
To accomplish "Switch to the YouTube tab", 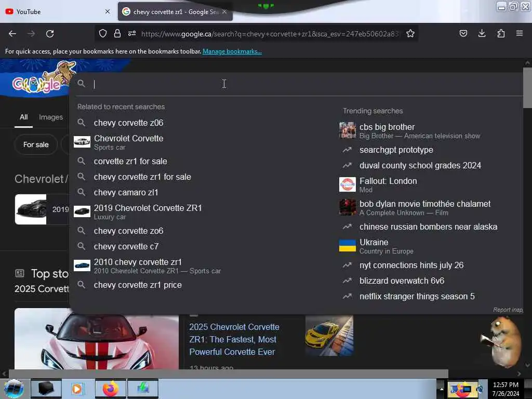I will pyautogui.click(x=58, y=11).
